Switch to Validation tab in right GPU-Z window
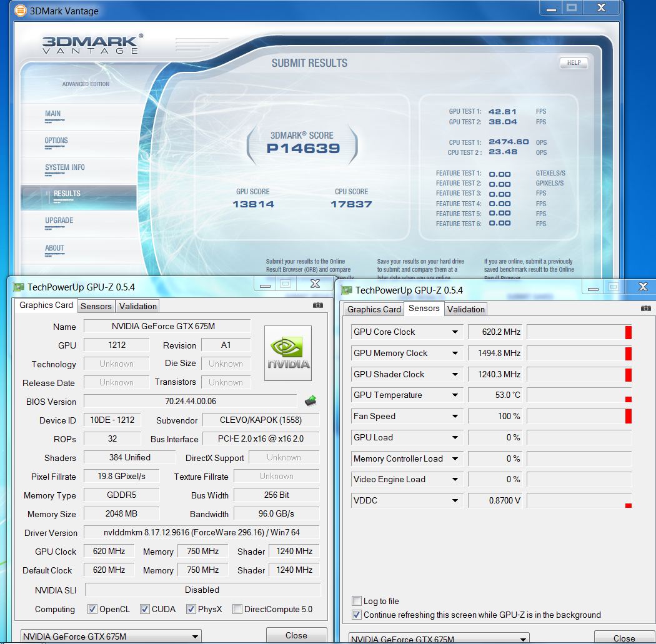Image resolution: width=656 pixels, height=644 pixels. tap(465, 309)
